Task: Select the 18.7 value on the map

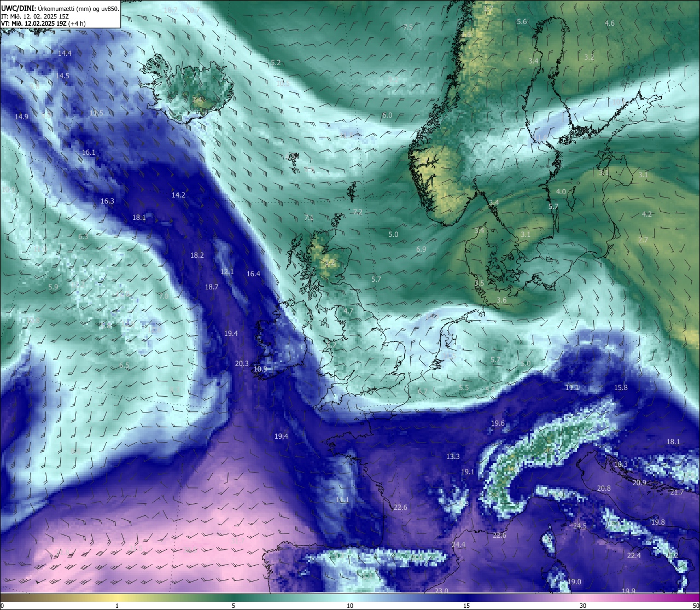Action: [x=212, y=287]
